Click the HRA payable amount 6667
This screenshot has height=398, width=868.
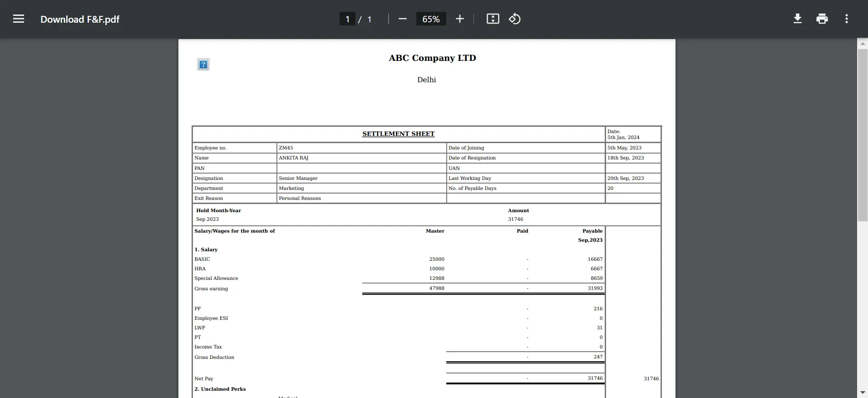(x=597, y=269)
